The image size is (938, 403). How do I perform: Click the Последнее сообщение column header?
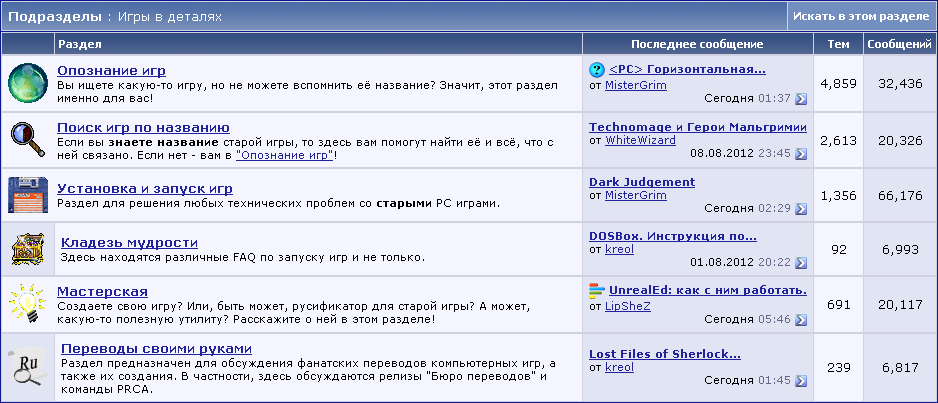(x=698, y=44)
